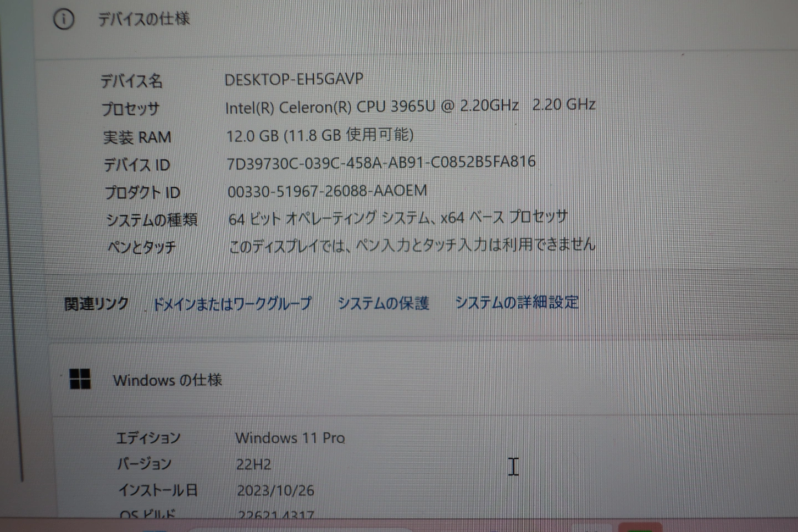Select the product ID 00330-51967-26088-AAOEM
798x532 pixels.
(x=327, y=191)
